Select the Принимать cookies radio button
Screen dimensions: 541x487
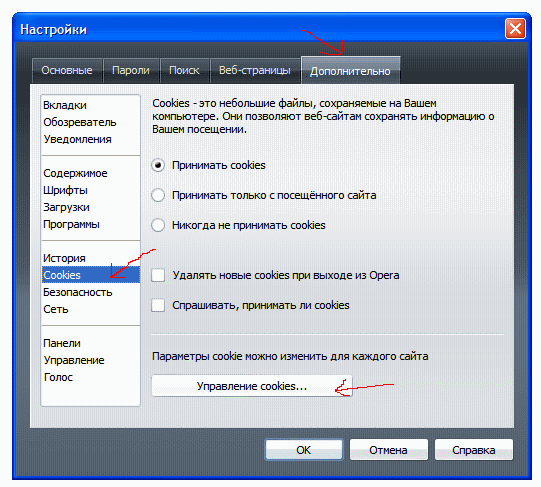158,165
